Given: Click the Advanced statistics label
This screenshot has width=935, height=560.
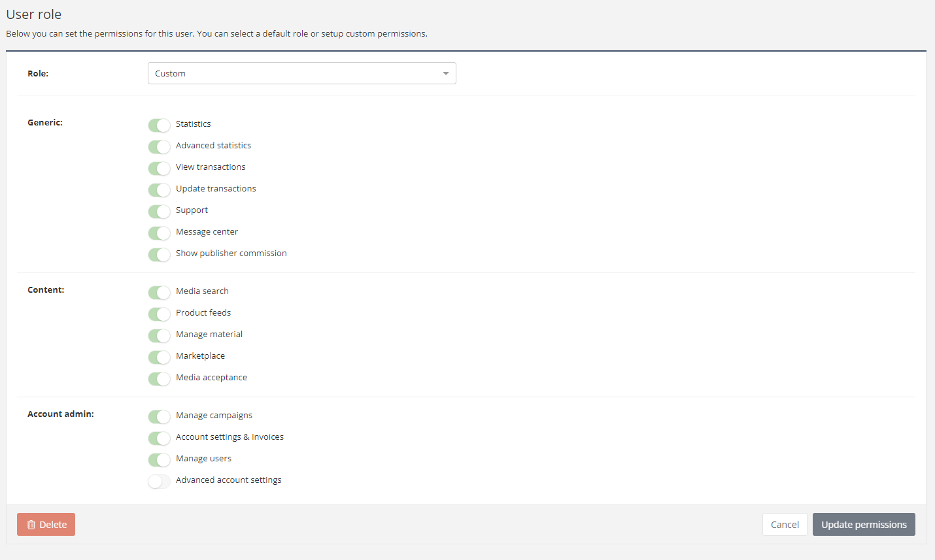Looking at the screenshot, I should [x=213, y=145].
